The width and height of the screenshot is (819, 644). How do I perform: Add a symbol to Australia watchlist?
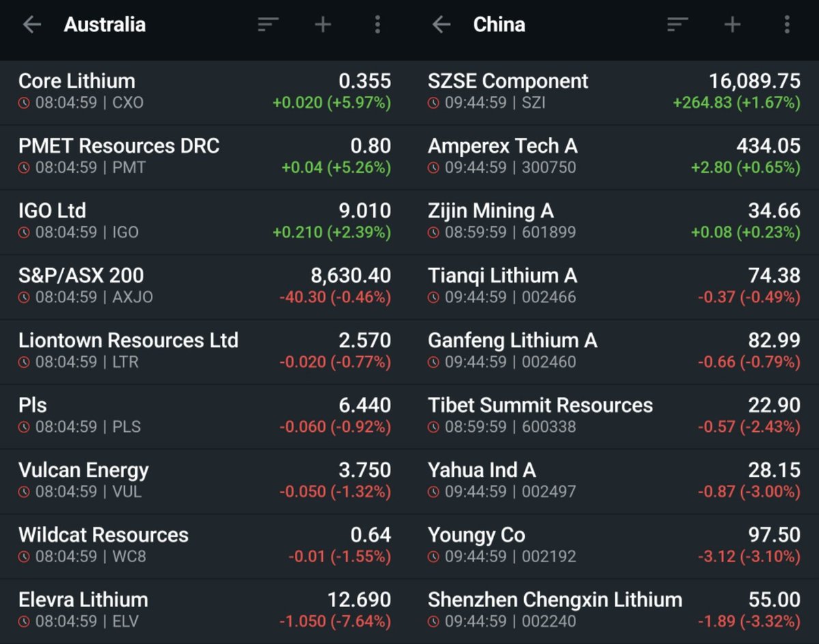coord(323,25)
